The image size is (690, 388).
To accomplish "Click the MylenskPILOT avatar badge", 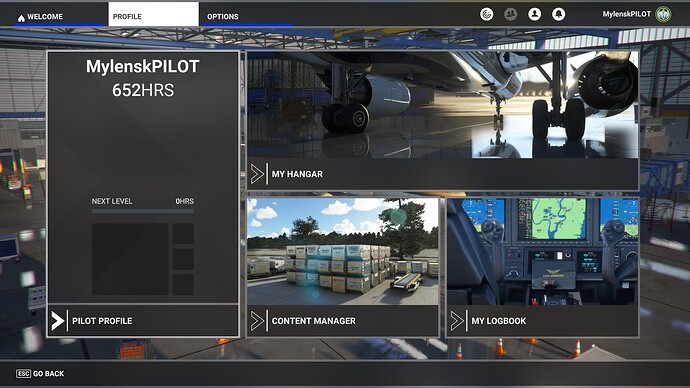I will coord(663,14).
